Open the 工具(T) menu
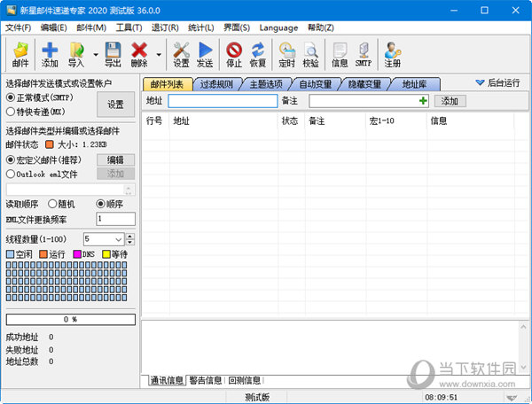 129,27
